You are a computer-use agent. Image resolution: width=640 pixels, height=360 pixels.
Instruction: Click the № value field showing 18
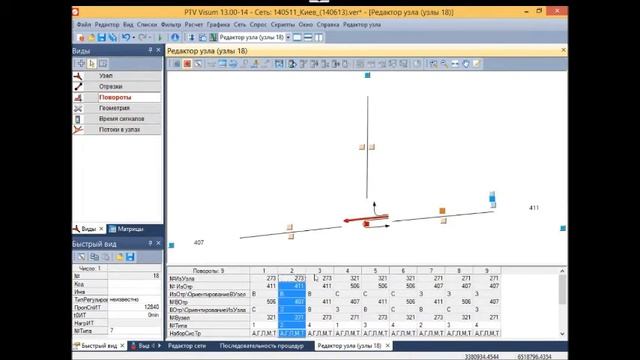134,276
